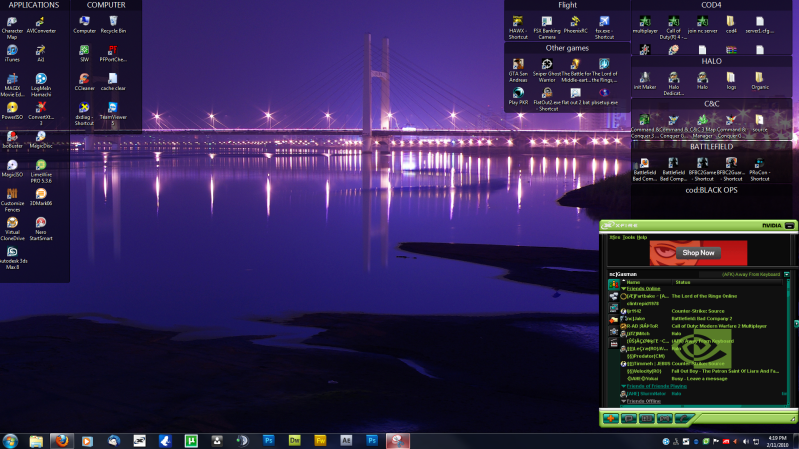The image size is (799, 449).
Task: Open After Effects from the taskbar
Action: point(346,441)
